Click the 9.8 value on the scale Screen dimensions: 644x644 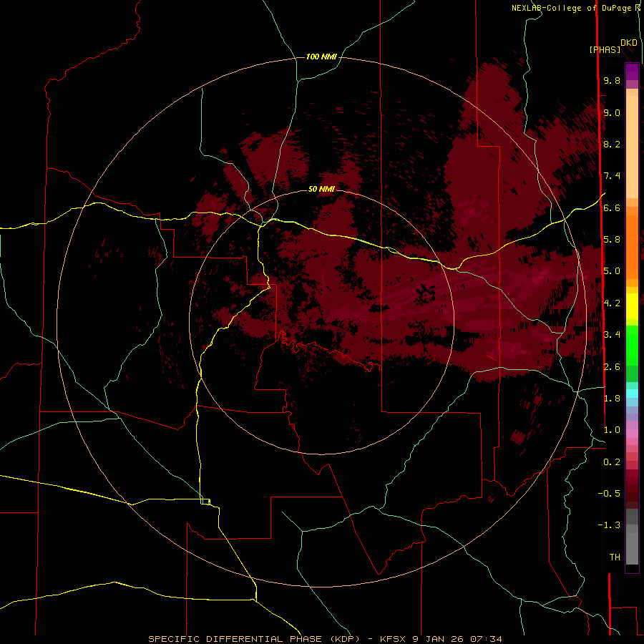point(612,80)
